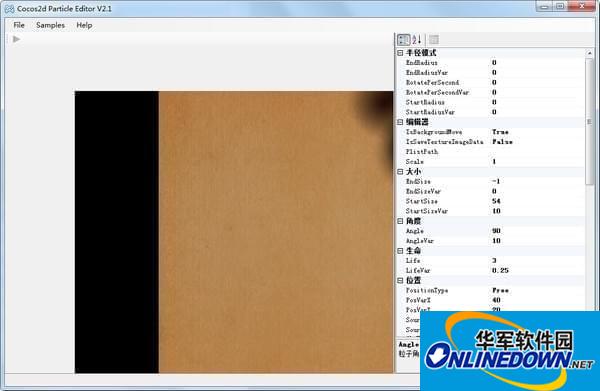Edit the StartSize value 54
The width and height of the screenshot is (600, 391).
tap(496, 201)
